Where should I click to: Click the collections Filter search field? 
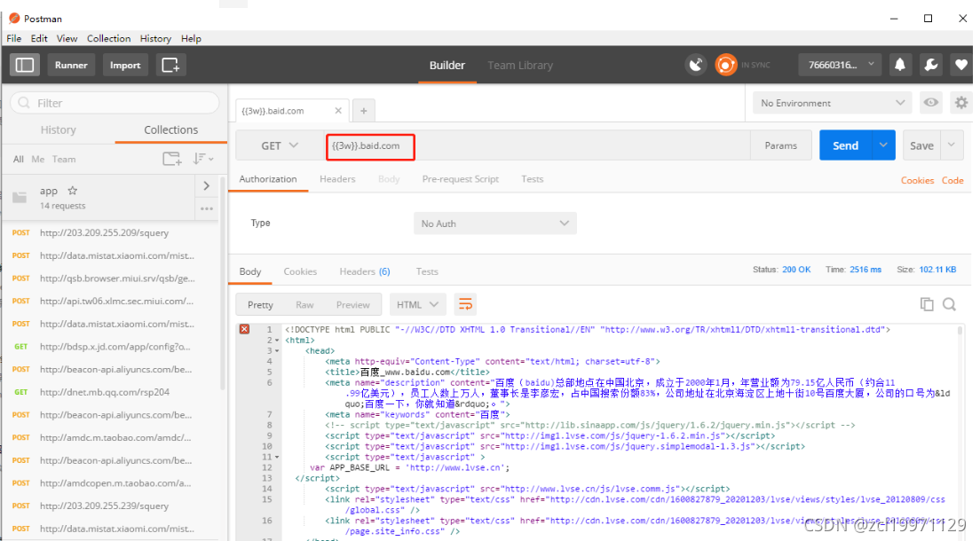tap(115, 103)
